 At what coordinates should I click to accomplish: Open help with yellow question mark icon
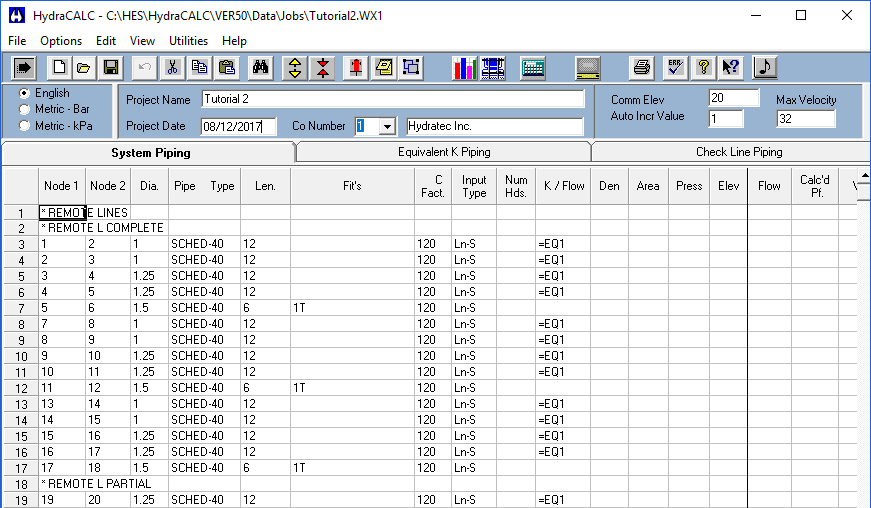(704, 68)
